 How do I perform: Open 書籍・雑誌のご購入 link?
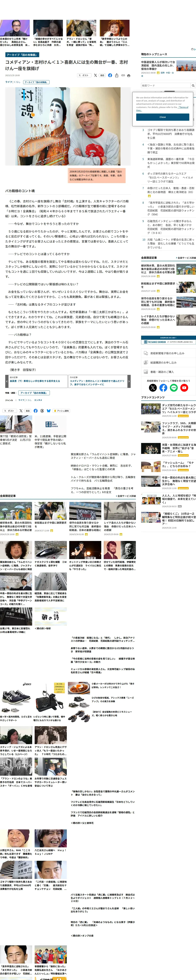[168, 372]
